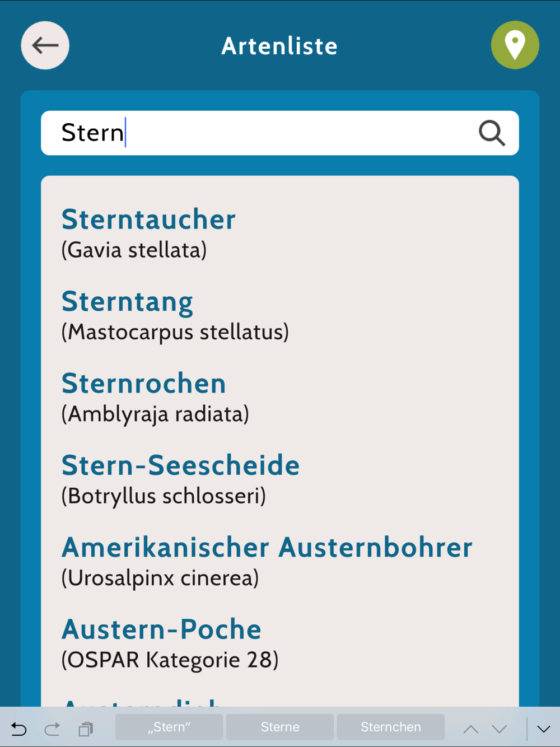Tap the back arrow button
The image size is (560, 747).
pos(45,45)
